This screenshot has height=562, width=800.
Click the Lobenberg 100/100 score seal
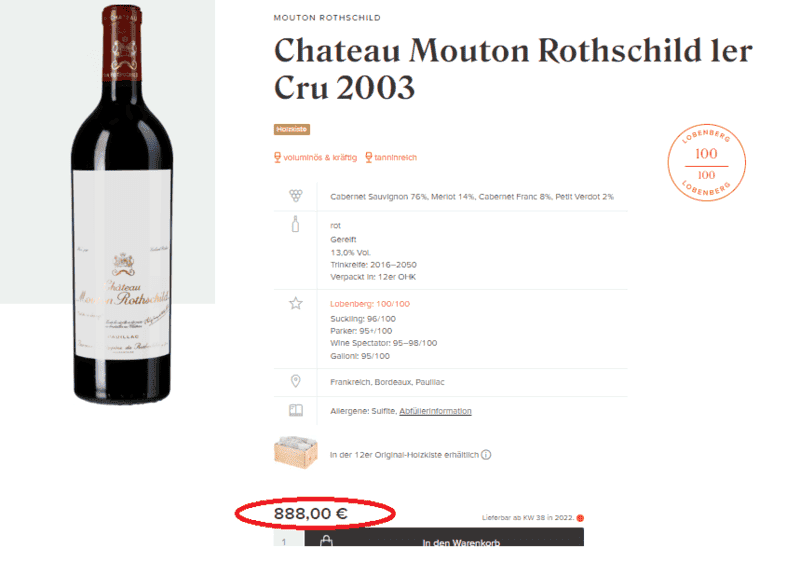point(707,163)
